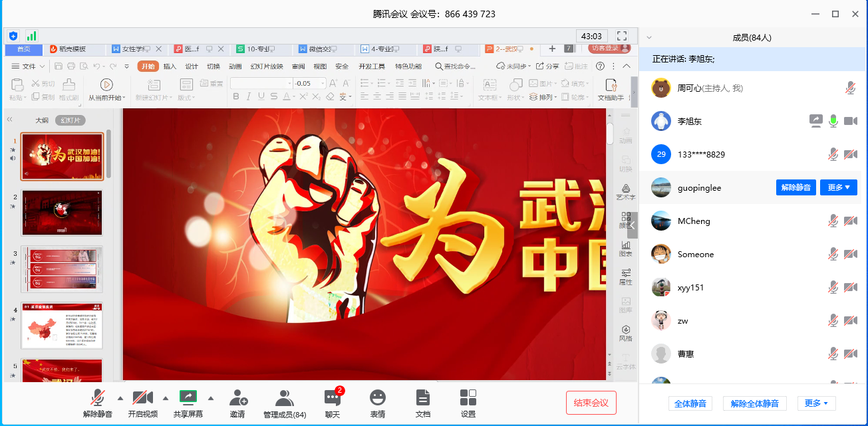Expand the bottom 更多 dropdown in members panel
This screenshot has width=868, height=426.
tap(815, 403)
